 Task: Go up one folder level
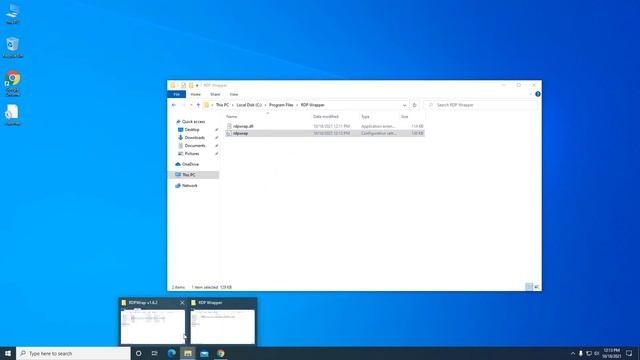198,105
